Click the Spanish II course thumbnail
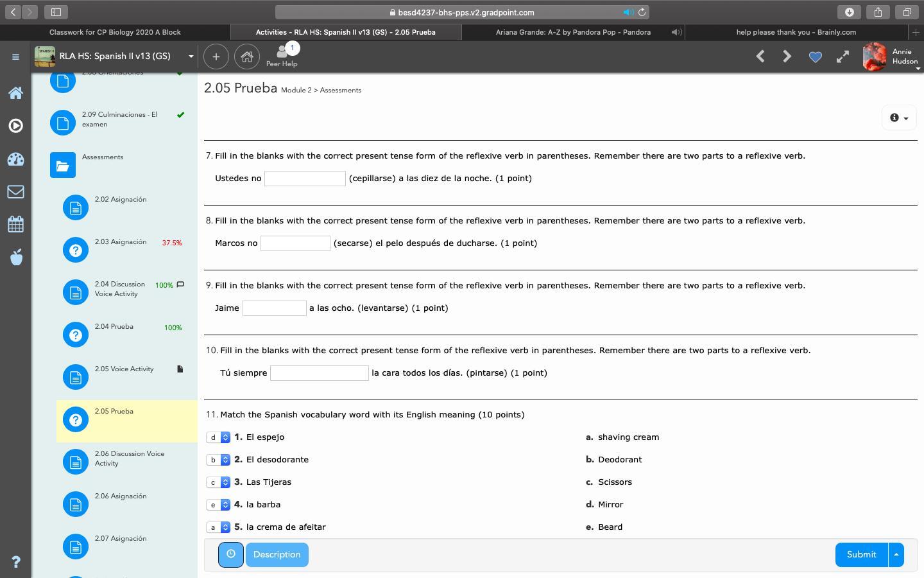 coord(45,57)
